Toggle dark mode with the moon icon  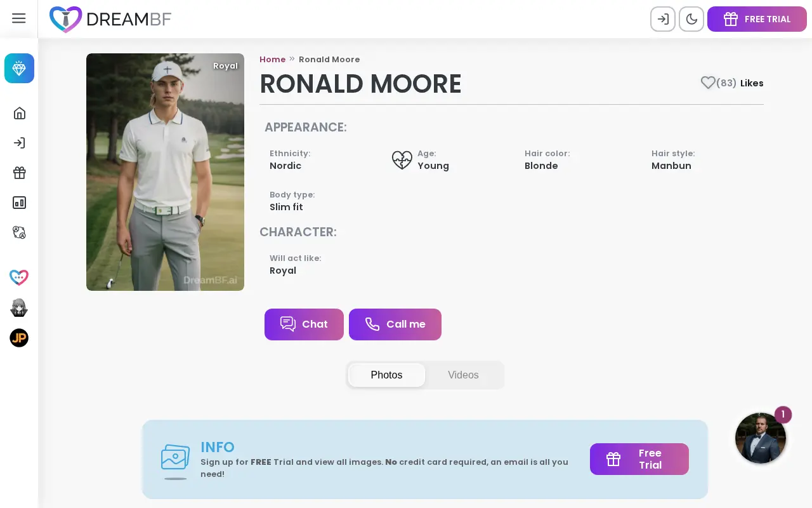pyautogui.click(x=691, y=19)
